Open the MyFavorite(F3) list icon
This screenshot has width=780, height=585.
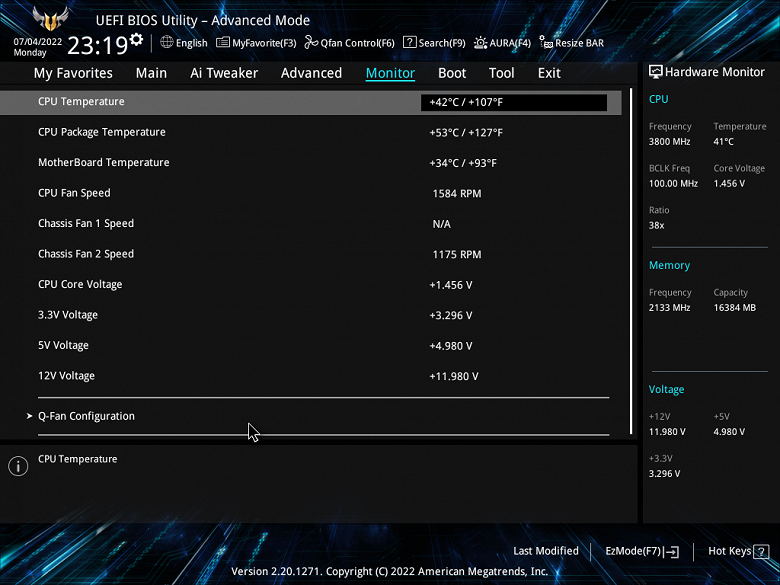[x=222, y=42]
